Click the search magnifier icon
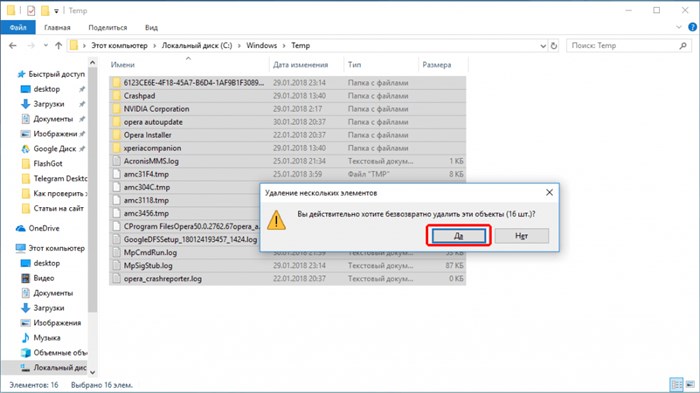The height and width of the screenshot is (393, 700). click(x=683, y=46)
